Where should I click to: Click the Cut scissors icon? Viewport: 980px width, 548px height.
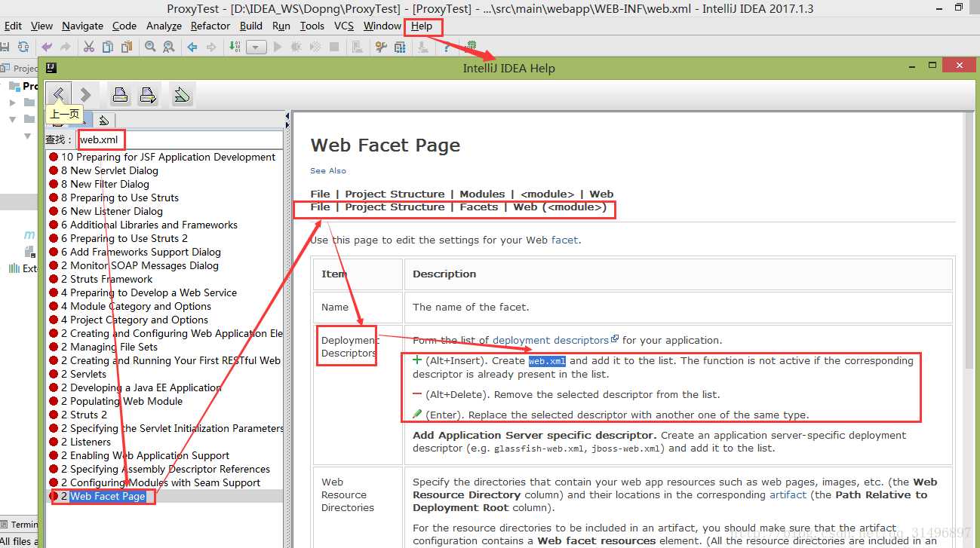click(x=89, y=47)
